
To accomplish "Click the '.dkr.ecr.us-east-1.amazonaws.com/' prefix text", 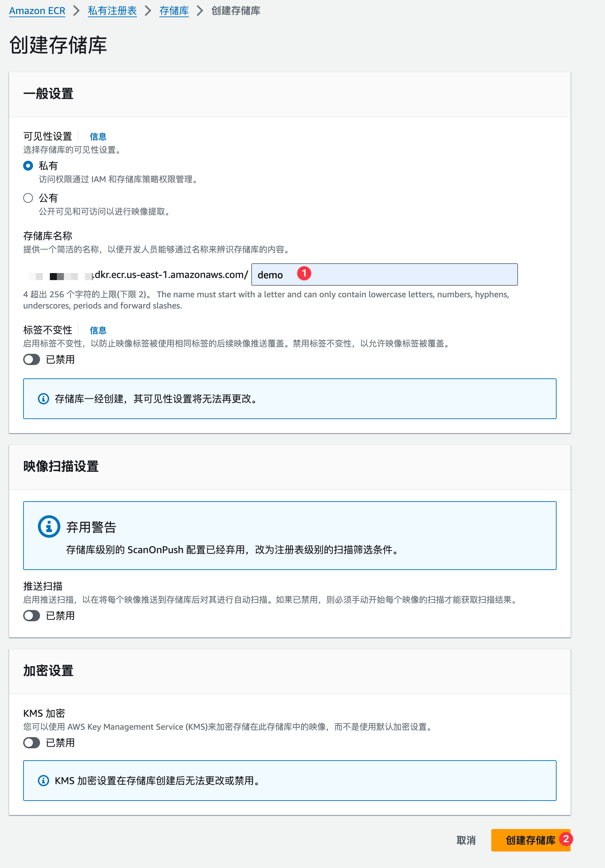I will (170, 274).
